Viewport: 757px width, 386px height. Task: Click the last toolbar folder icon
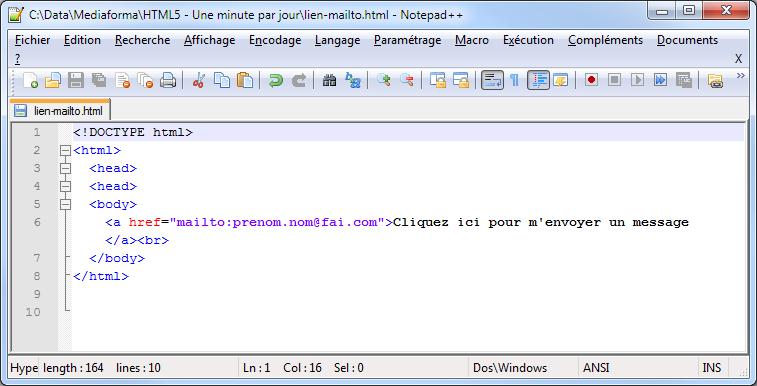pos(715,80)
